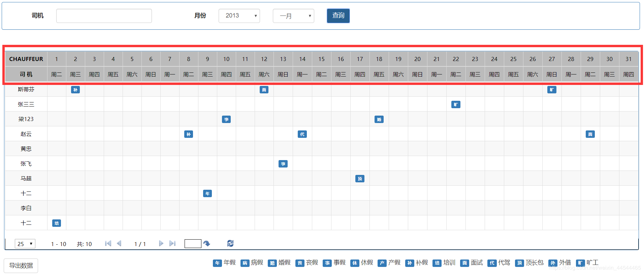Click the 事 badge in 梁123's row
This screenshot has width=644, height=274.
[x=226, y=119]
